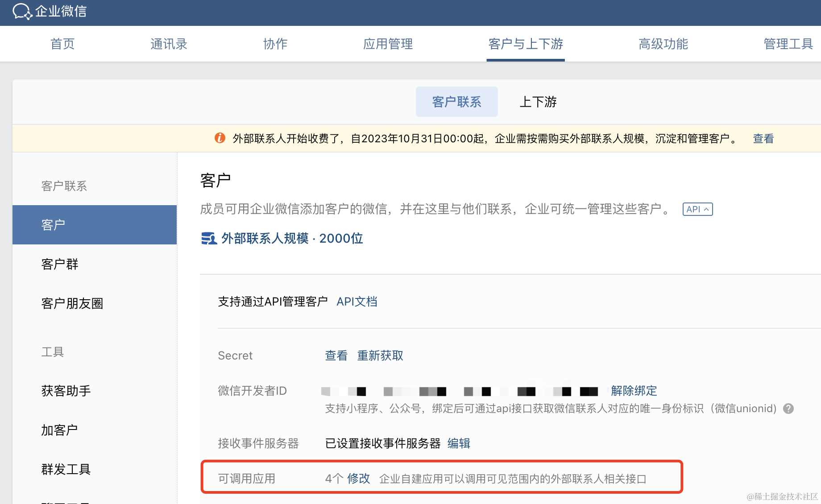Select the 客户与上下游 tab
The height and width of the screenshot is (504, 821).
(526, 44)
